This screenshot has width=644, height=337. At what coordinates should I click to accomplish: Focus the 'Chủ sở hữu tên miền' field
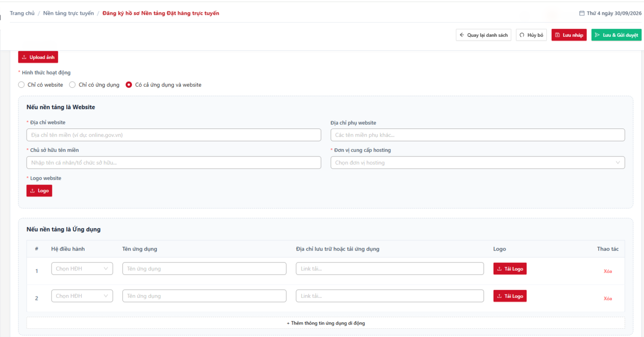click(x=174, y=163)
